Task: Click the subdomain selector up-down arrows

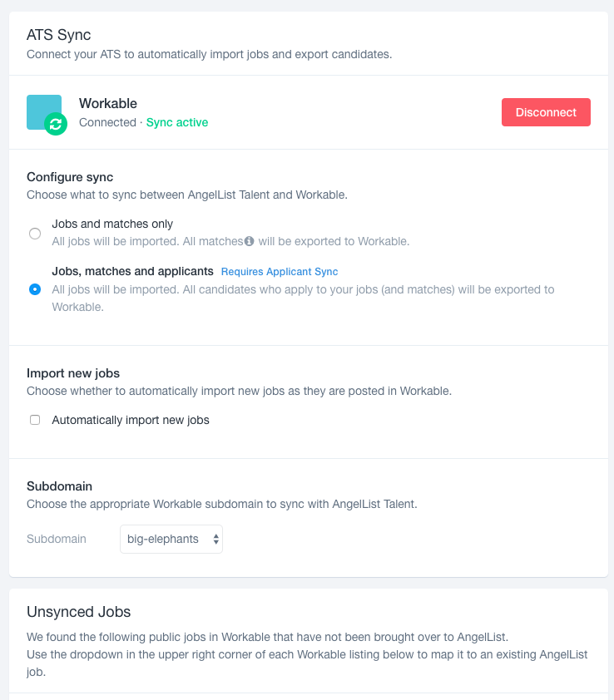Action: click(215, 539)
